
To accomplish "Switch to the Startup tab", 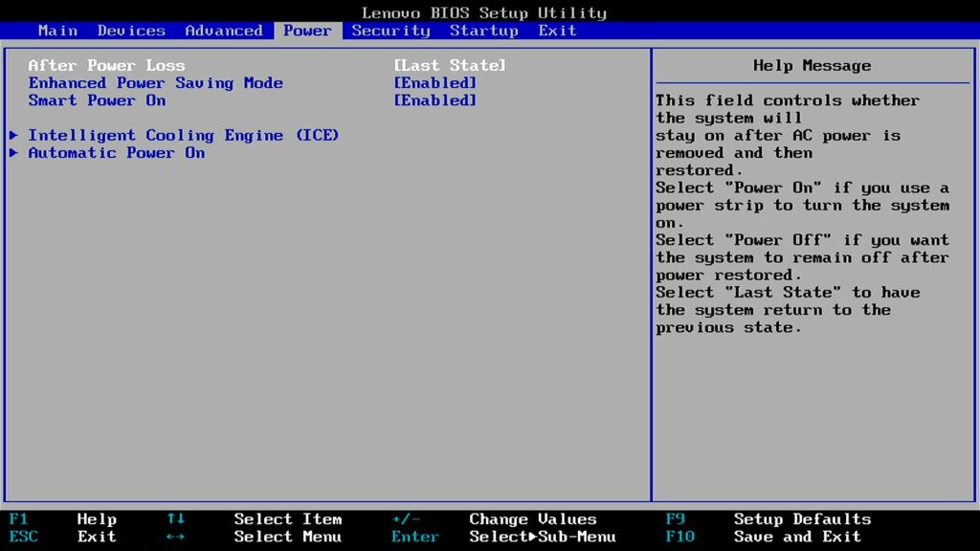I will tap(483, 31).
